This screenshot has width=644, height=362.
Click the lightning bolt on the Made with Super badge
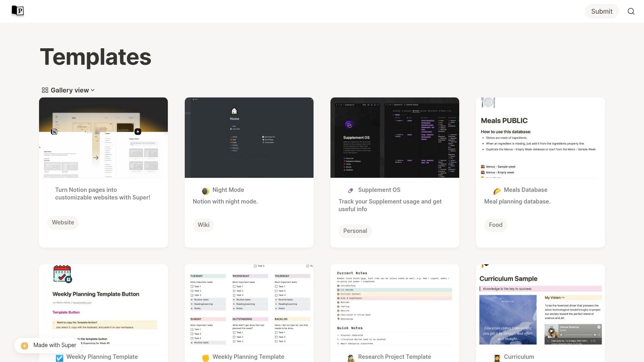(24, 345)
